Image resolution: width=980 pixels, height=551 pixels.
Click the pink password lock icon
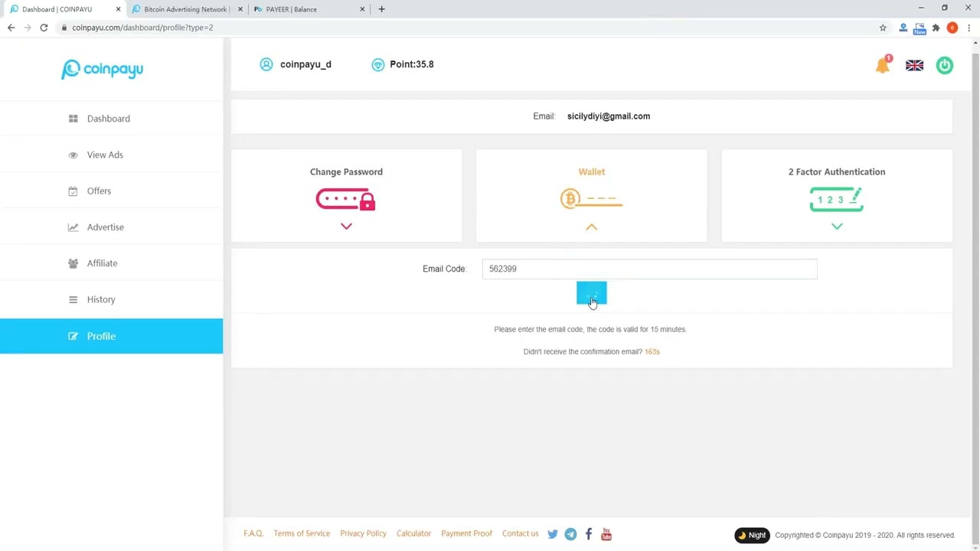(x=346, y=200)
